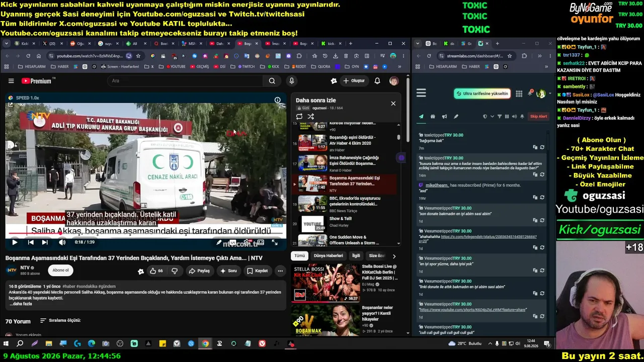This screenshot has height=362, width=644.
Task: Reload the YouTube page
Action: [x=28, y=56]
